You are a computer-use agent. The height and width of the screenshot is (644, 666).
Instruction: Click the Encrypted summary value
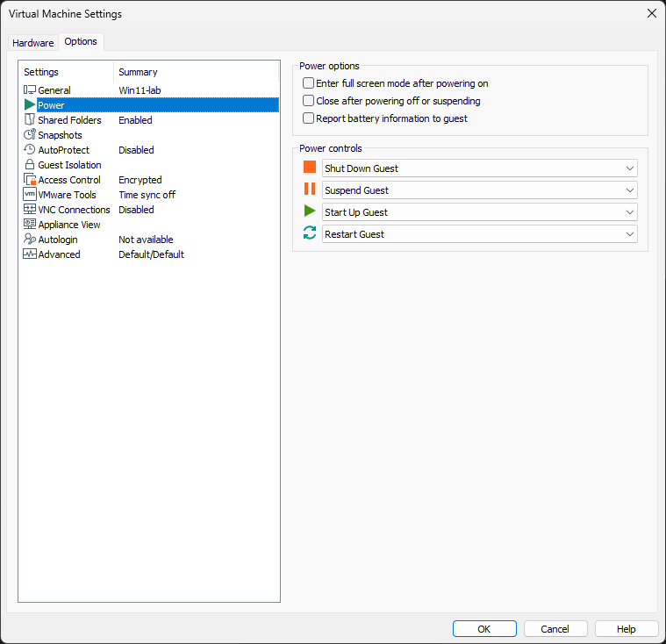click(x=140, y=180)
